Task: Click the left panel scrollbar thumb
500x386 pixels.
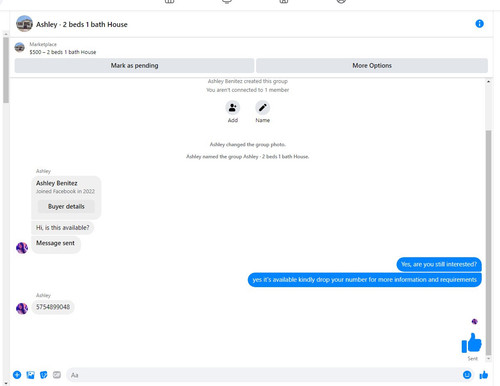Action: (x=6, y=70)
